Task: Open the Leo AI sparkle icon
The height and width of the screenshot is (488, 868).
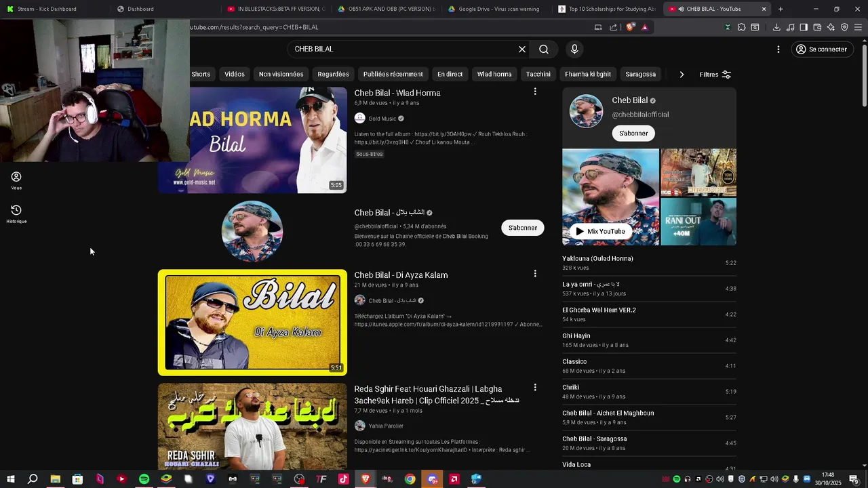Action: [831, 27]
